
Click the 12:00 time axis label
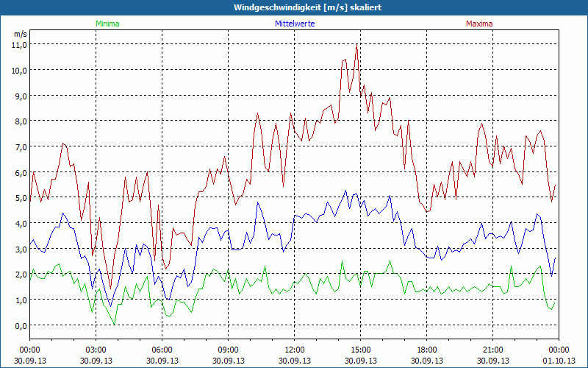tap(295, 350)
